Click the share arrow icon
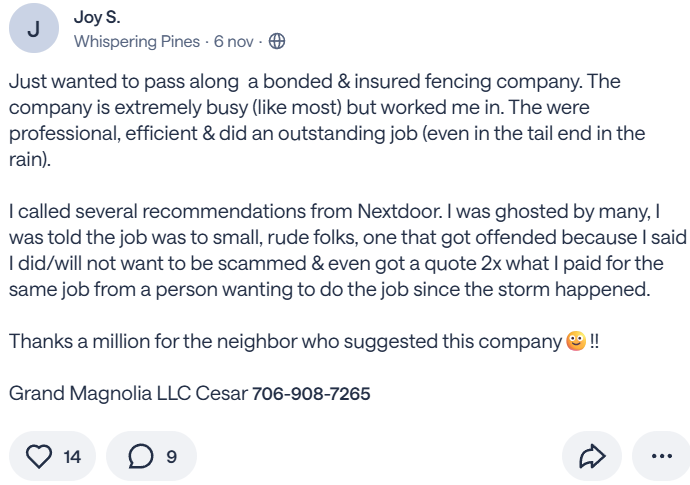The image size is (690, 485). [x=592, y=457]
